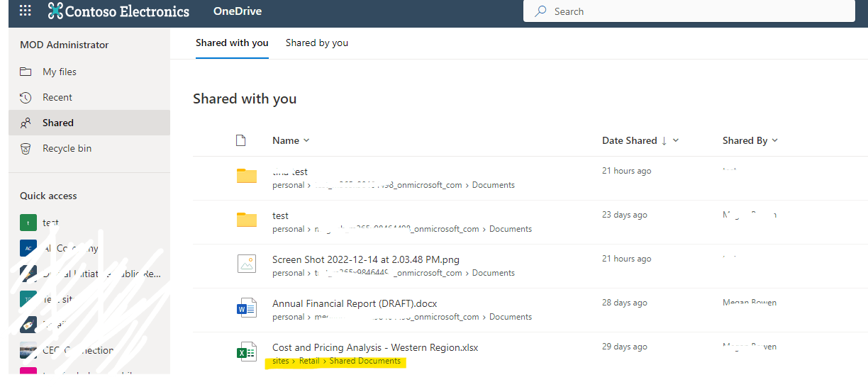
Task: Open the green test quick access icon
Action: [28, 223]
